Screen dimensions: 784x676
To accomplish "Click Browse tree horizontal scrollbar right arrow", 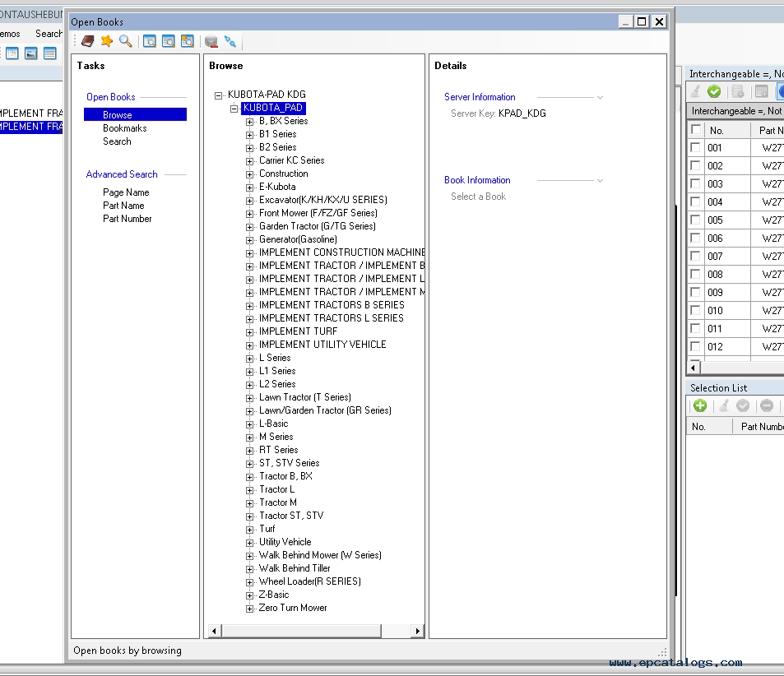I will [x=418, y=631].
